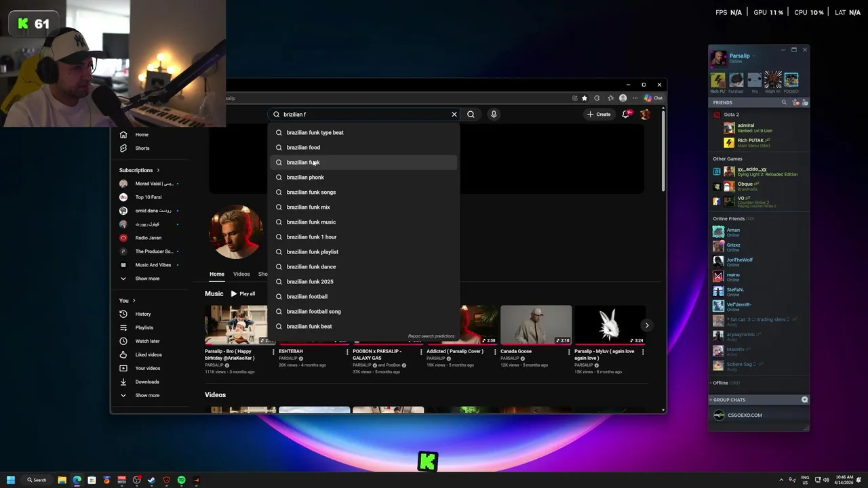Open the Edge profile icon
Image resolution: width=868 pixels, height=488 pixels.
tap(623, 98)
